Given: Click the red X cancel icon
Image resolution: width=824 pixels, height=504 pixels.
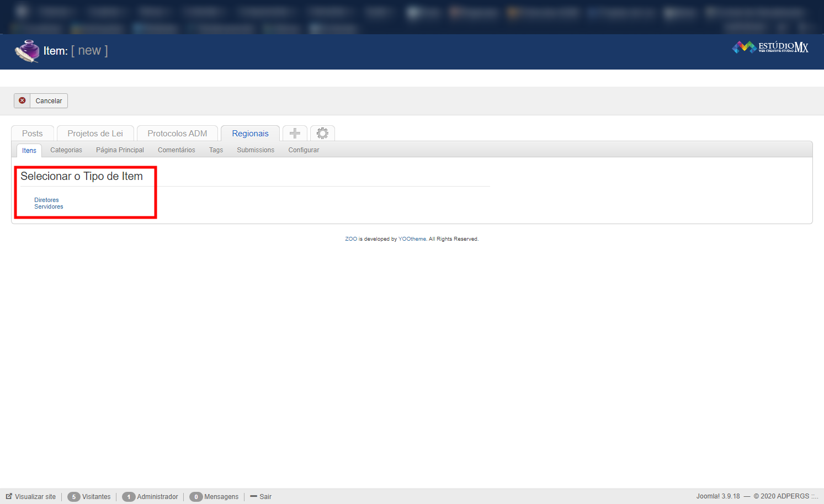Looking at the screenshot, I should (22, 100).
